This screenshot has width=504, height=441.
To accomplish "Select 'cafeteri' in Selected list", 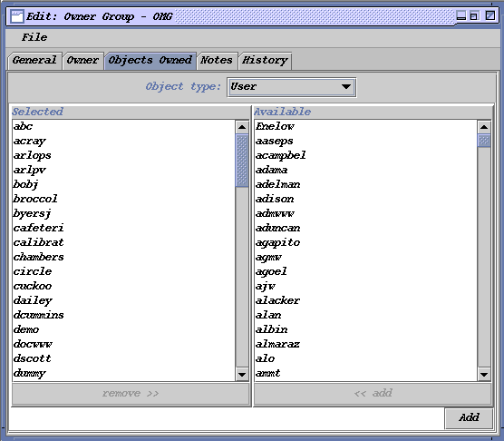I will tap(124, 228).
